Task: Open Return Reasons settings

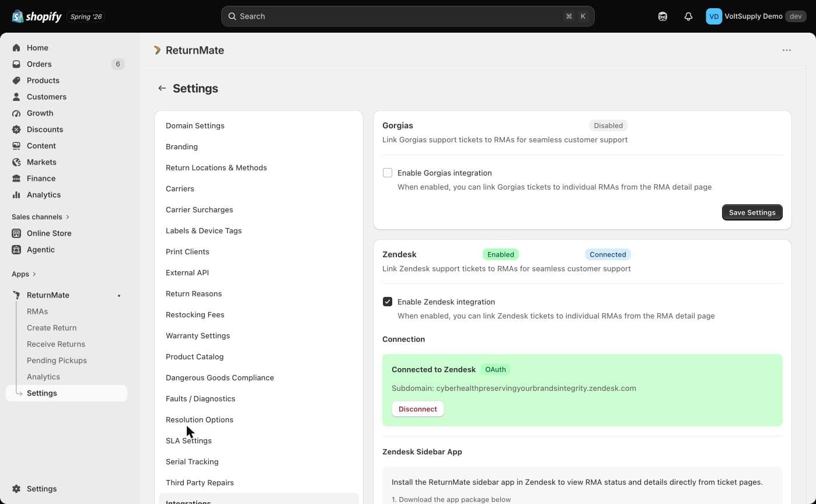Action: point(194,293)
